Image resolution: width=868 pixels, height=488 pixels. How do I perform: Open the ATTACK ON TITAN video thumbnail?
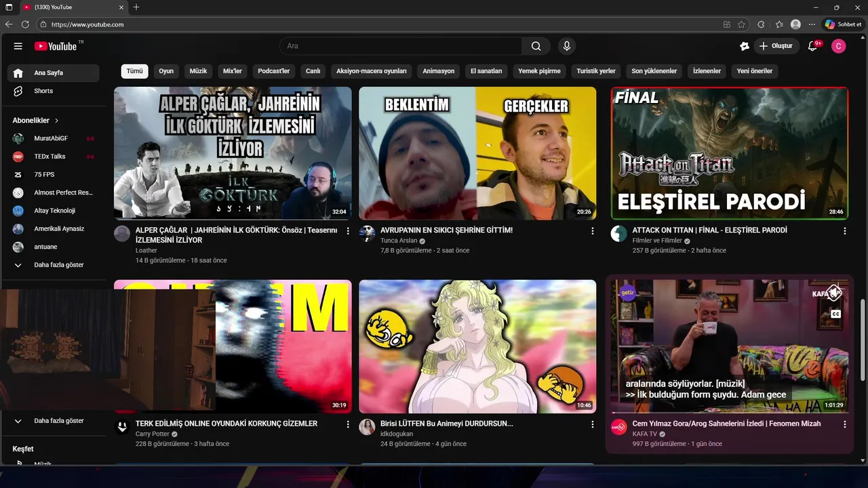click(729, 153)
